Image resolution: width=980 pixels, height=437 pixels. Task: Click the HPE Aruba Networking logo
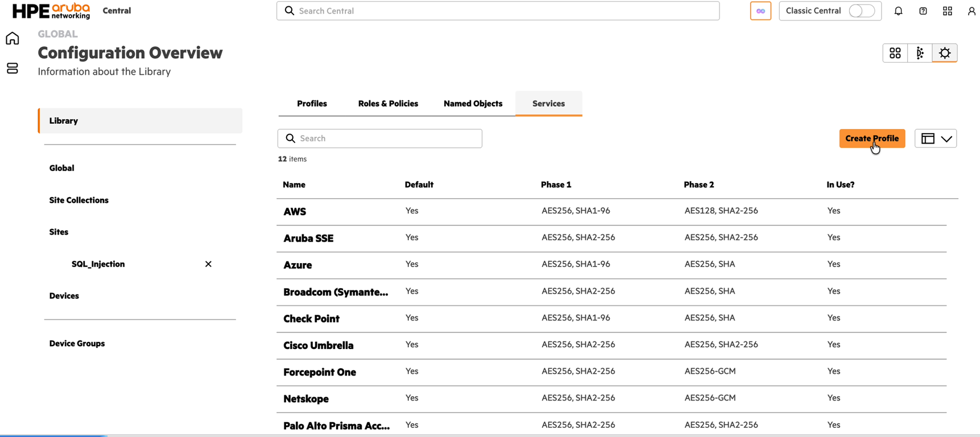[51, 11]
